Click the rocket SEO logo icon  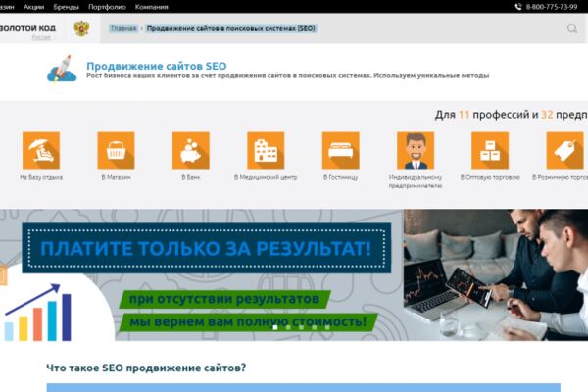62,69
